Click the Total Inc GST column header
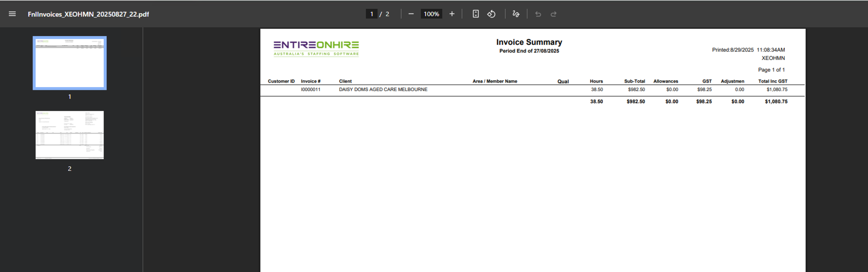Image resolution: width=868 pixels, height=272 pixels. [x=772, y=81]
